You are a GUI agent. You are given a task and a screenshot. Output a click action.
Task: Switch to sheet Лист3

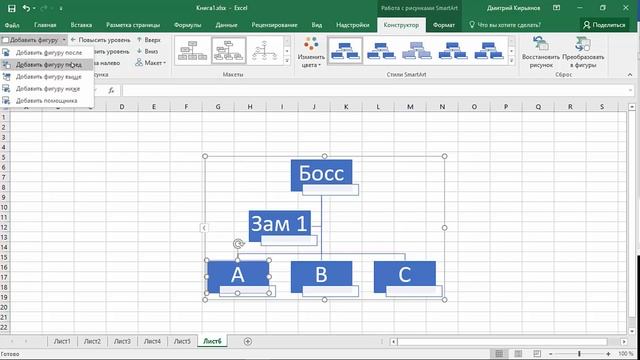[x=122, y=341]
